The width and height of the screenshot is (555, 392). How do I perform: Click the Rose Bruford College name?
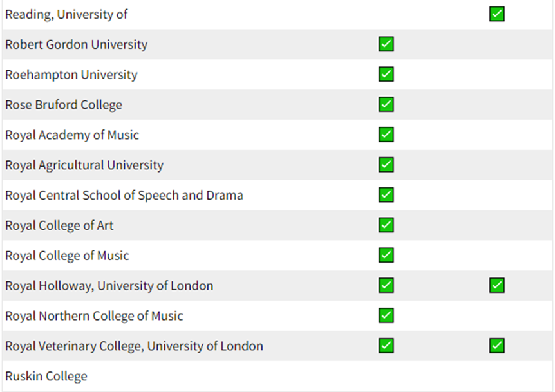pyautogui.click(x=64, y=105)
